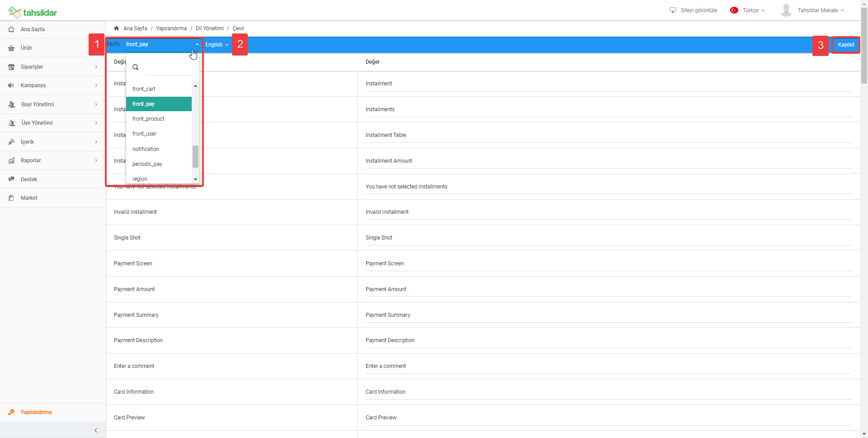Select notification from page list
The height and width of the screenshot is (438, 868).
159,149
